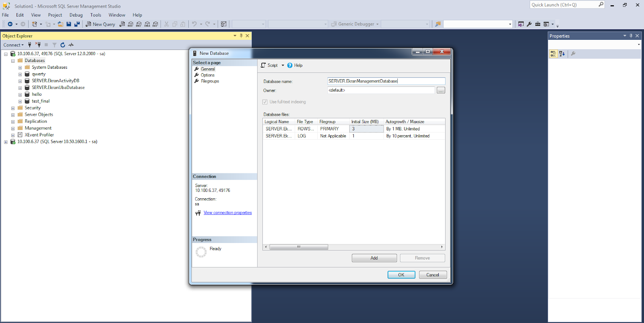Collapse the Databases folder

(13, 61)
